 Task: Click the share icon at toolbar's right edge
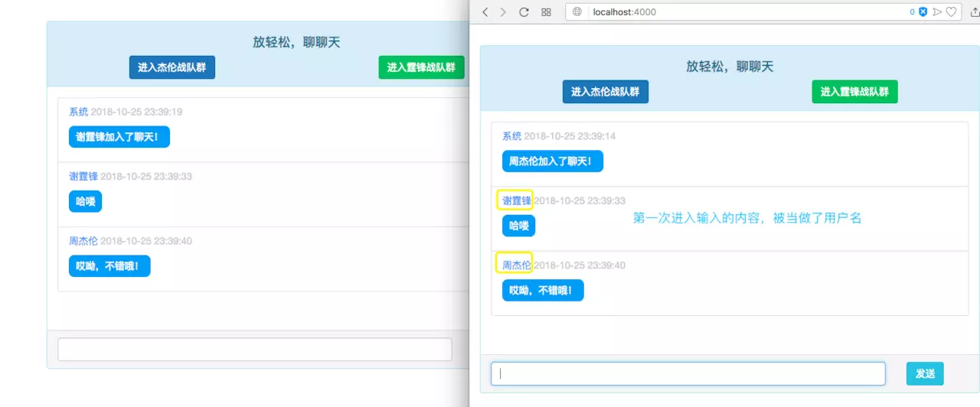click(974, 12)
